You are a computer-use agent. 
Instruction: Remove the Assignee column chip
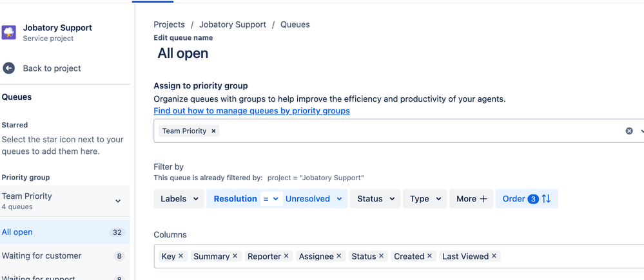[339, 256]
